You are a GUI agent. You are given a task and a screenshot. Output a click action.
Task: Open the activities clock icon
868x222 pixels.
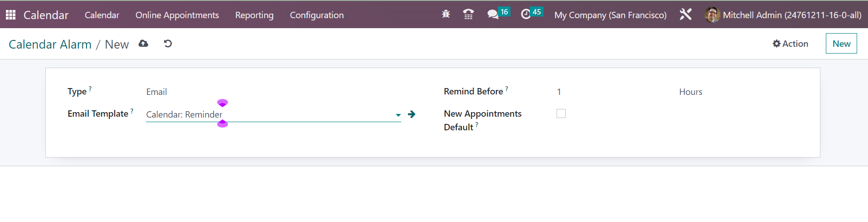526,15
